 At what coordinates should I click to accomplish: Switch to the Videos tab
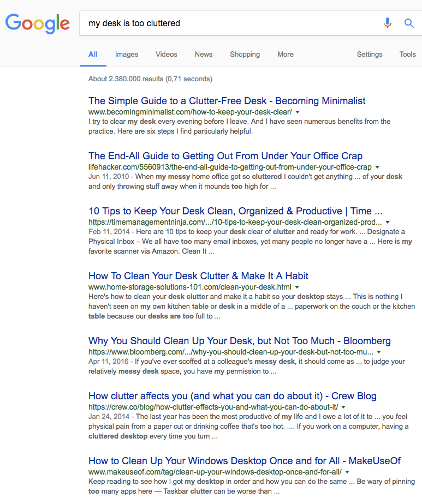coord(167,55)
